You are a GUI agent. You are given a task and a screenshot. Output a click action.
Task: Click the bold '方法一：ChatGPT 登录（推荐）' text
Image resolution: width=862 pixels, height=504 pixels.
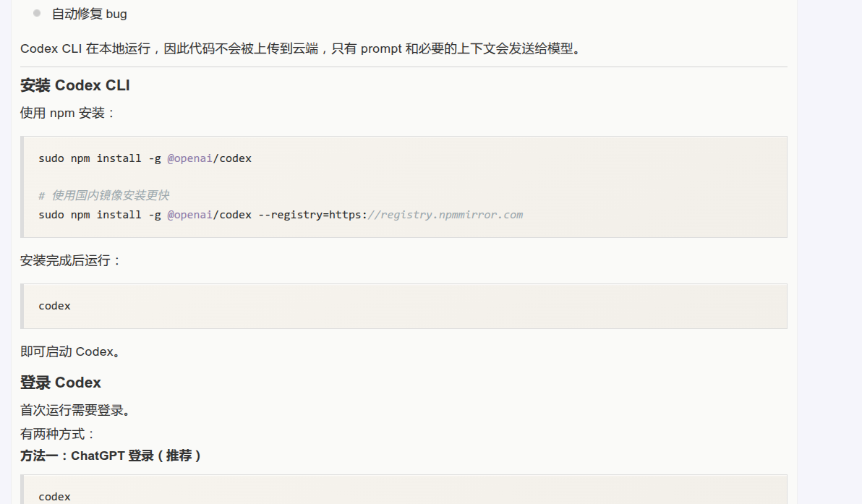click(111, 456)
